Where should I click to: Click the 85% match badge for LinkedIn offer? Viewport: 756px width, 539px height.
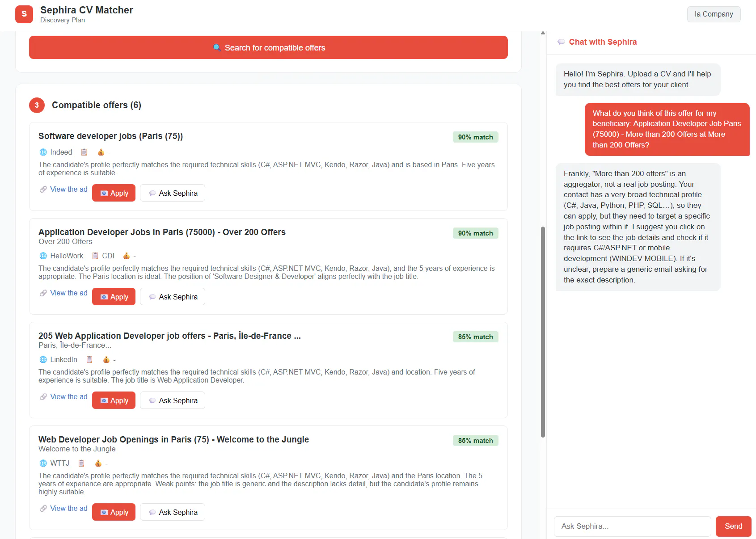coord(475,337)
